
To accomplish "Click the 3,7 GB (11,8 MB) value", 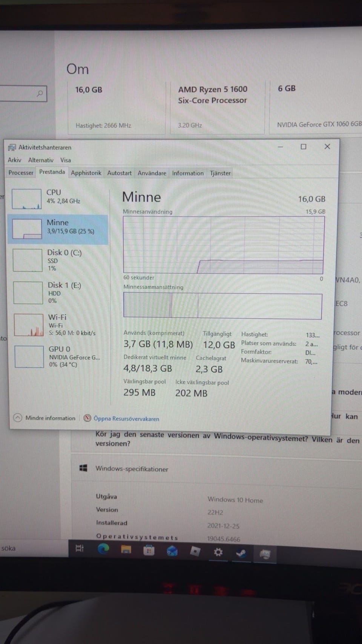I will pos(158,344).
